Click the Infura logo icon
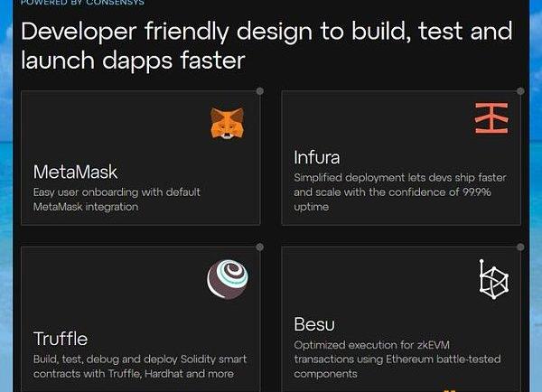The height and width of the screenshot is (392, 542). coord(491,118)
